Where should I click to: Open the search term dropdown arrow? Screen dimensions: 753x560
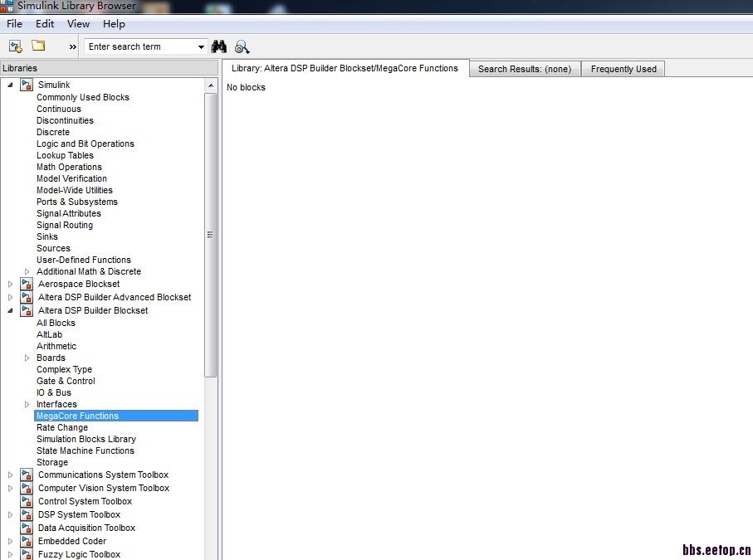[x=201, y=47]
